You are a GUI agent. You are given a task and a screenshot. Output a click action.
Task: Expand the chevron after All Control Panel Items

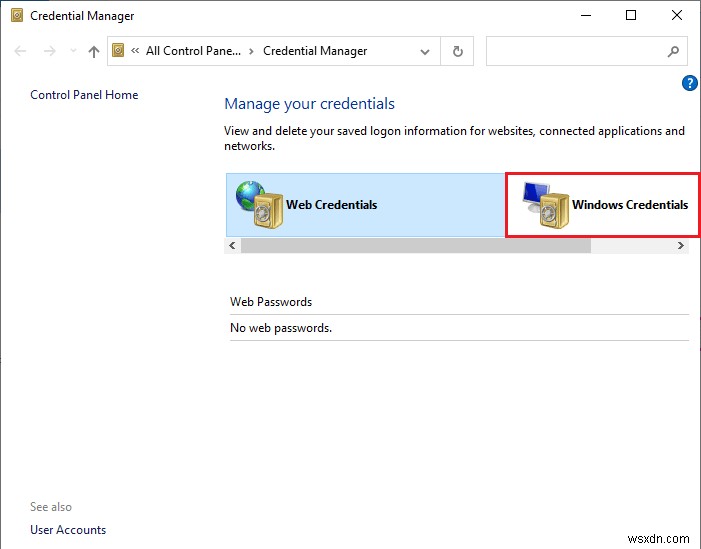[252, 51]
